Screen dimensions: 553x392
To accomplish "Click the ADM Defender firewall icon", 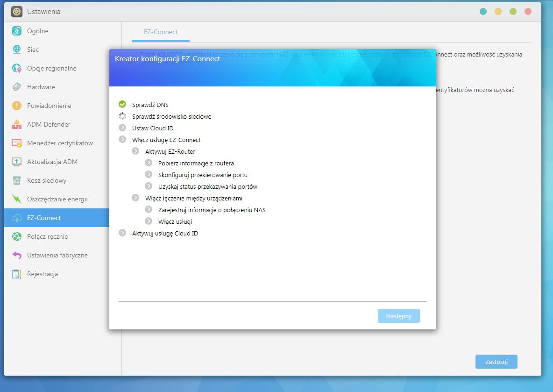I will (x=16, y=124).
